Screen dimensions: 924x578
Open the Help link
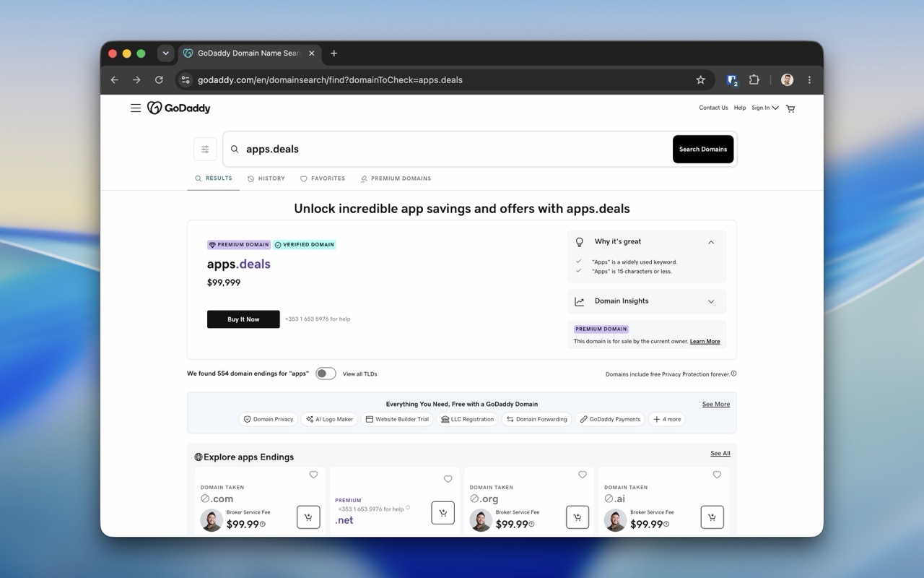[x=740, y=108]
